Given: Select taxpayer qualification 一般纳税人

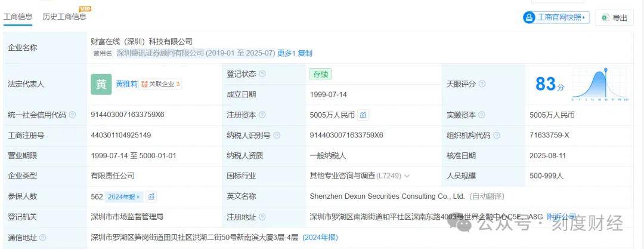Looking at the screenshot, I should 328,156.
